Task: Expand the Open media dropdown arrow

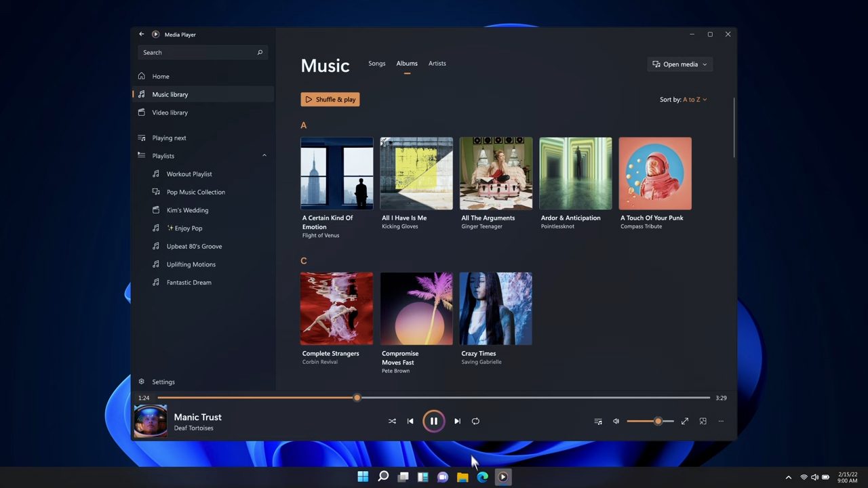Action: (x=704, y=64)
